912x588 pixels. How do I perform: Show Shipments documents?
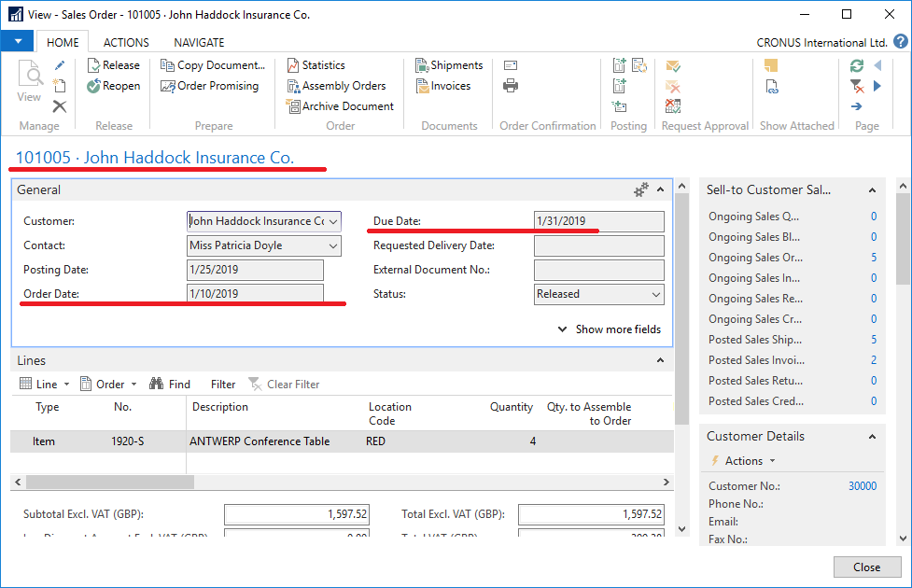click(x=449, y=65)
